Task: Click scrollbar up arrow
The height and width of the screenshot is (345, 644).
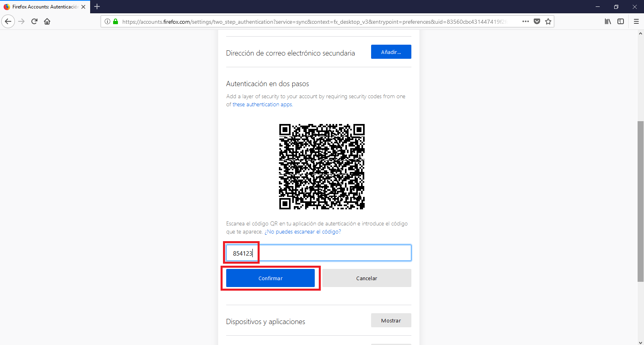Action: tap(640, 33)
